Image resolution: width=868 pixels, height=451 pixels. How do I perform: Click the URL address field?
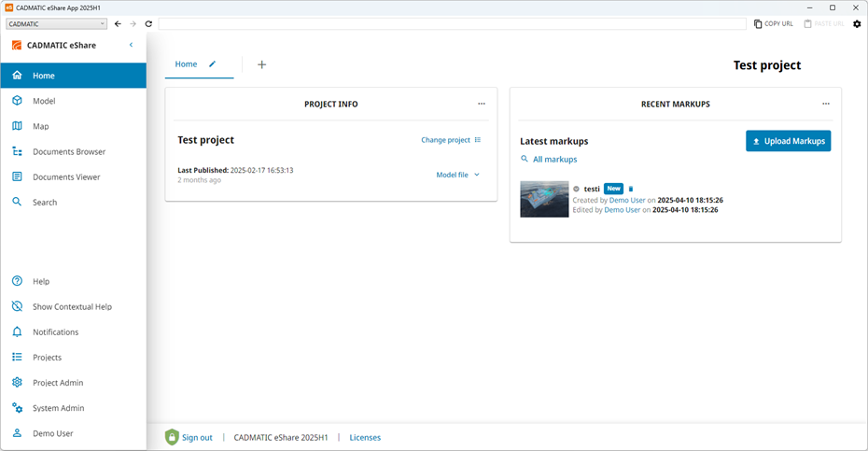point(453,24)
